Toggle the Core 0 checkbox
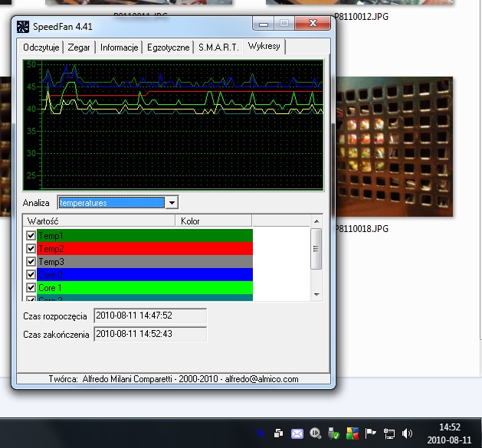The image size is (482, 448). (x=31, y=274)
